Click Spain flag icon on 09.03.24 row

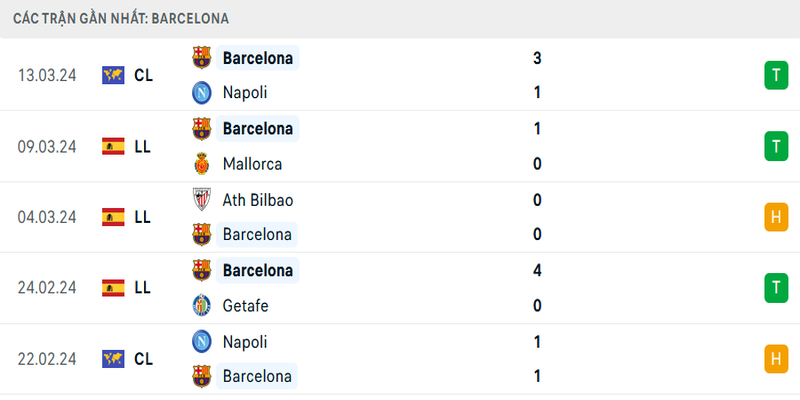(113, 146)
